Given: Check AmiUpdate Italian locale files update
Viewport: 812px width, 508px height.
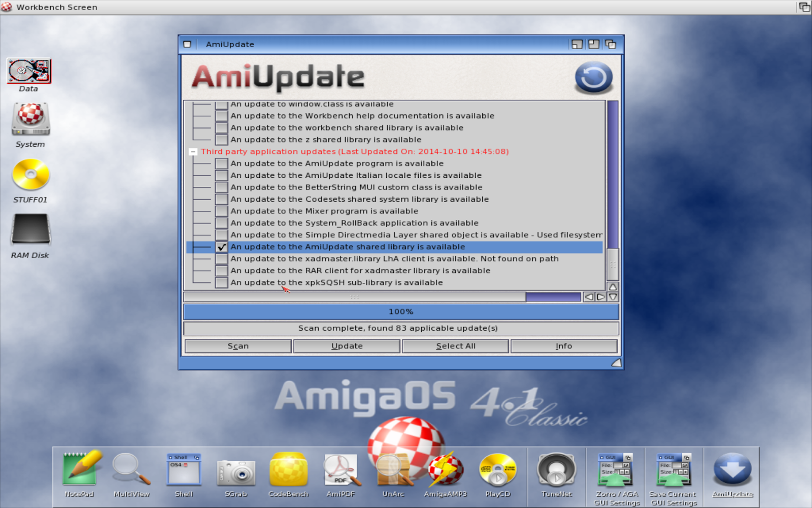Looking at the screenshot, I should tap(221, 175).
